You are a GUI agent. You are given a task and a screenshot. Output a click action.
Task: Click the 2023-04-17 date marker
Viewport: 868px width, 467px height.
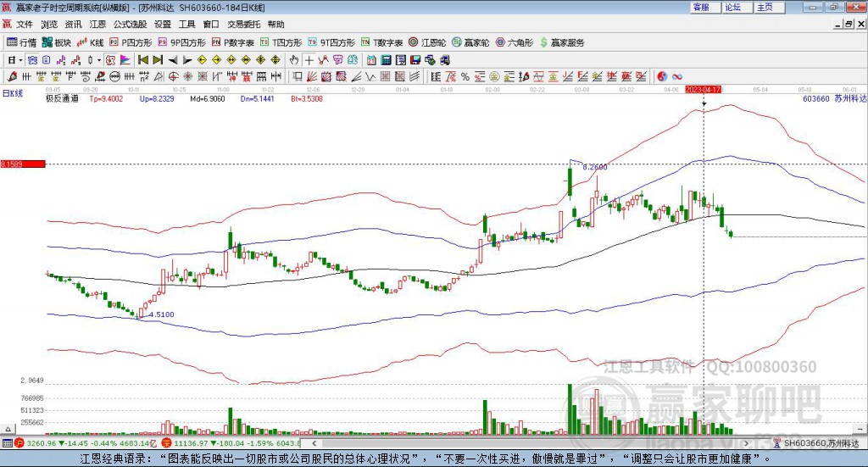[704, 89]
